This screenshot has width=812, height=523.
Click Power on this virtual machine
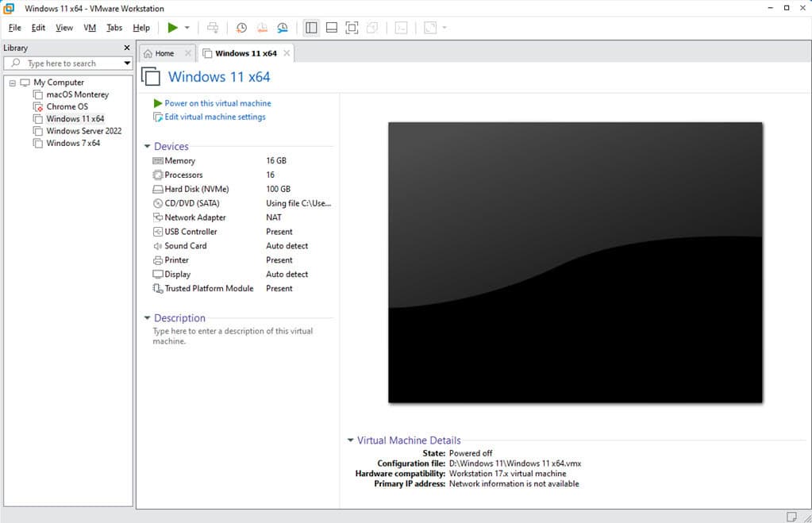click(x=217, y=103)
